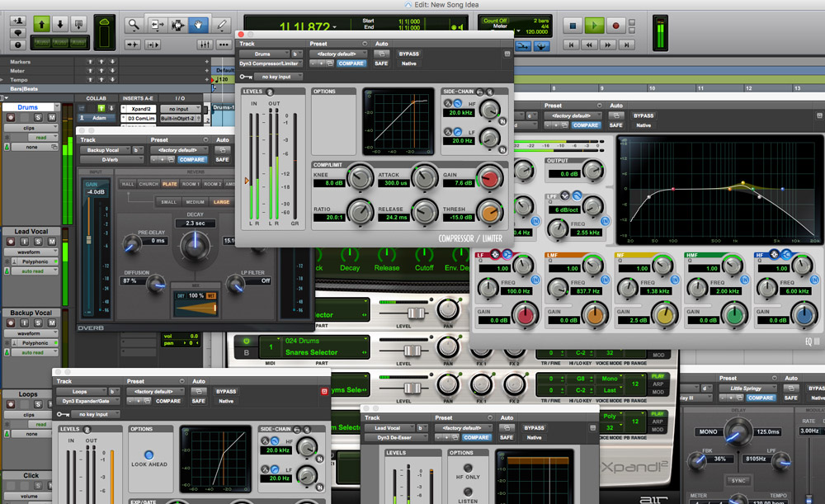
Task: Click the D-Verb DECAY 2.3 sec field
Action: click(x=196, y=223)
